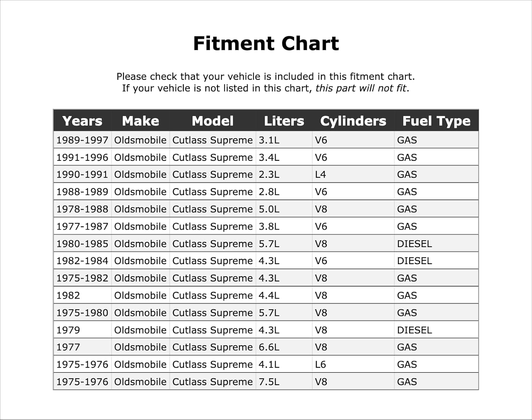Click the 4.4L liters cell

[269, 295]
